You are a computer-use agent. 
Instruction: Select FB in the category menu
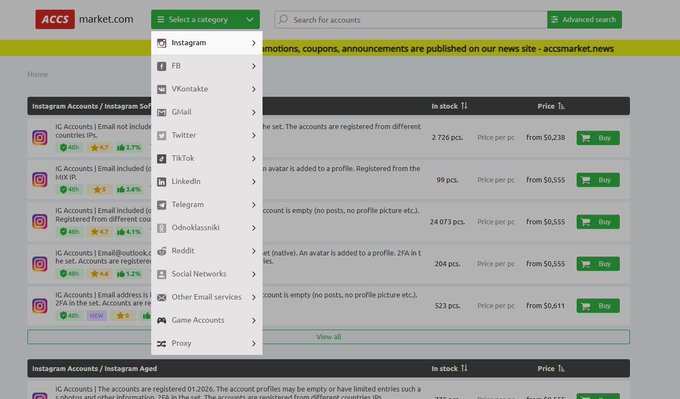pos(206,66)
